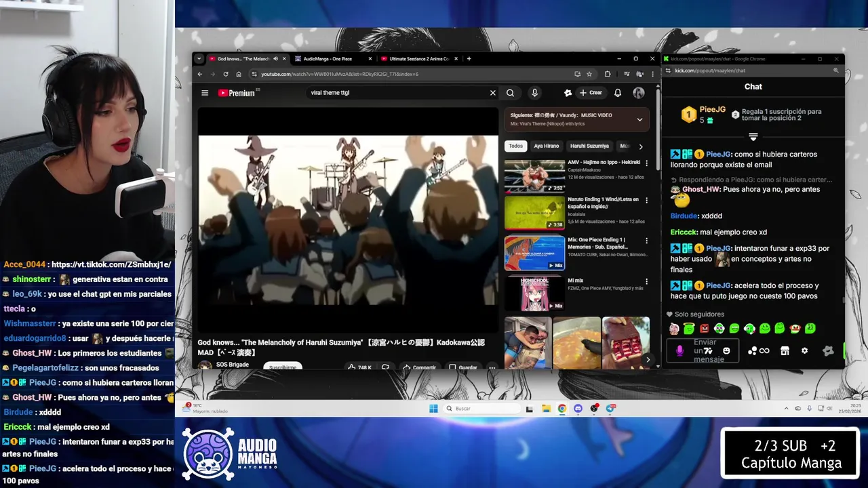Viewport: 868px width, 488px height.
Task: Open options for Mi mix
Action: pos(646,281)
